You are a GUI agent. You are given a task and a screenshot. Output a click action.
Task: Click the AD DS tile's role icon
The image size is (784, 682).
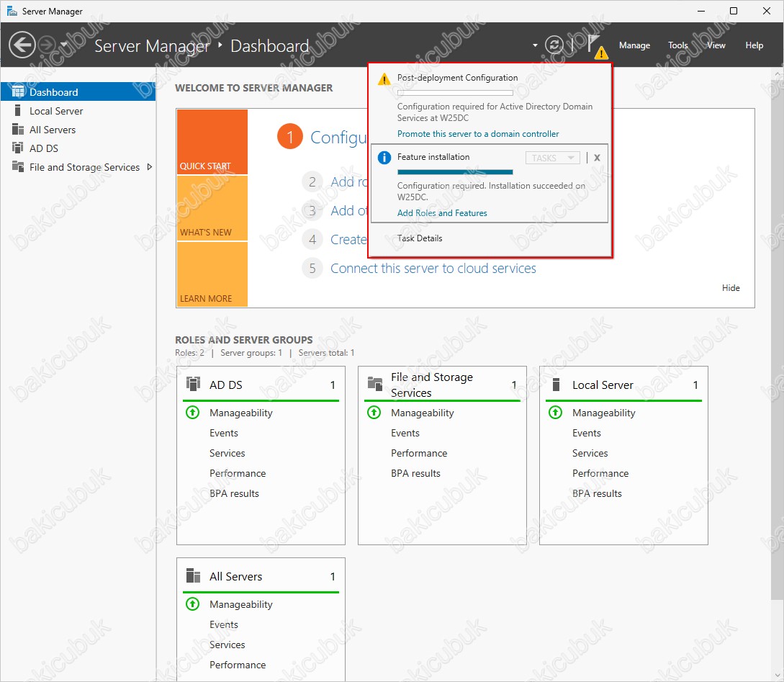(x=193, y=384)
